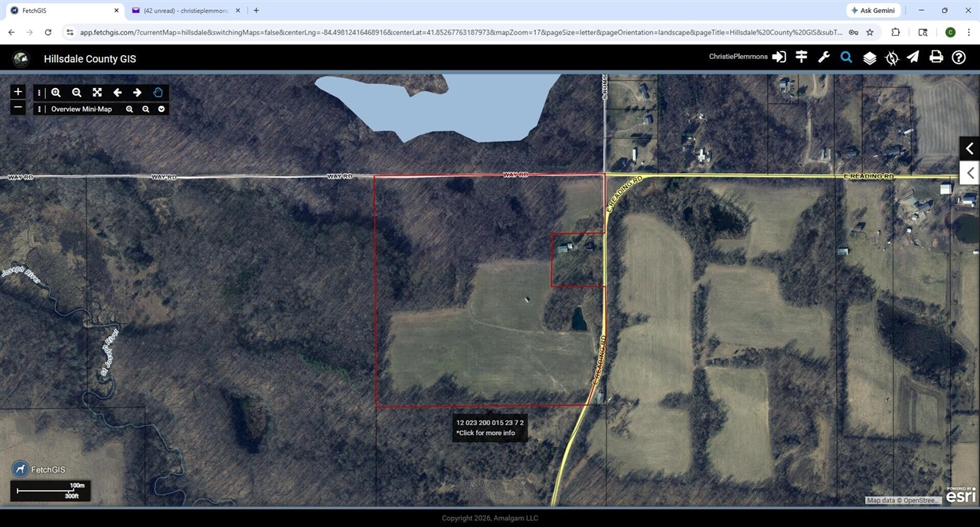This screenshot has width=980, height=527.
Task: Collapse the Overview Mini-Map with its chevron
Action: [162, 109]
